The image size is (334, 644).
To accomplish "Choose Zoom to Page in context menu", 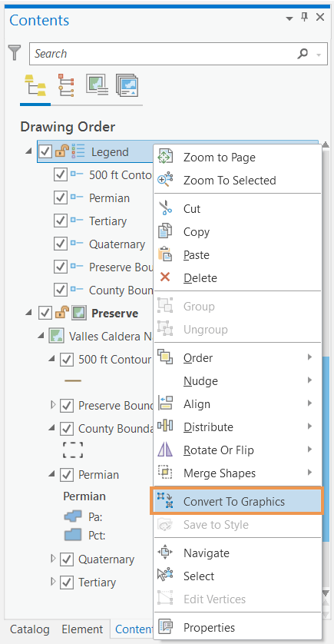I will pos(237,158).
